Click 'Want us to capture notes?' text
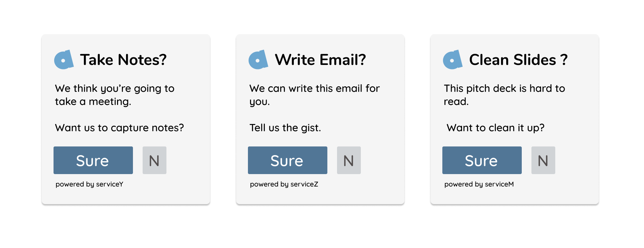The width and height of the screenshot is (644, 248). pyautogui.click(x=119, y=128)
